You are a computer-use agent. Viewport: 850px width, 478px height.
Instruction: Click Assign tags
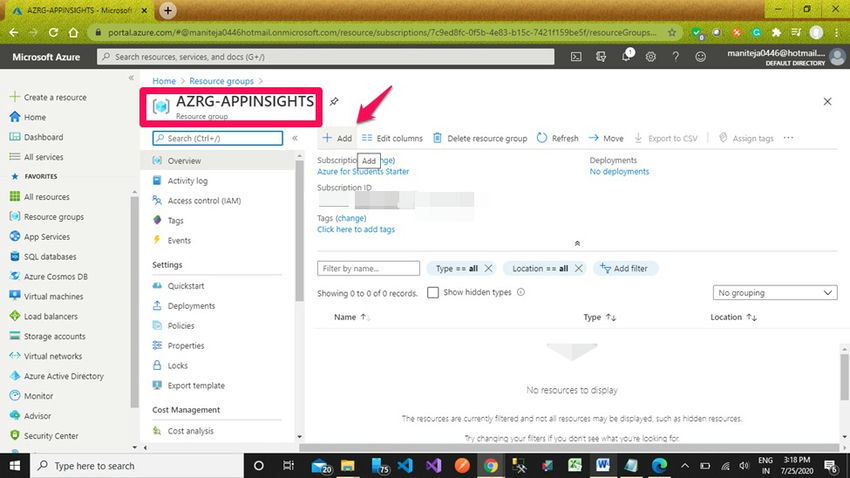click(746, 138)
